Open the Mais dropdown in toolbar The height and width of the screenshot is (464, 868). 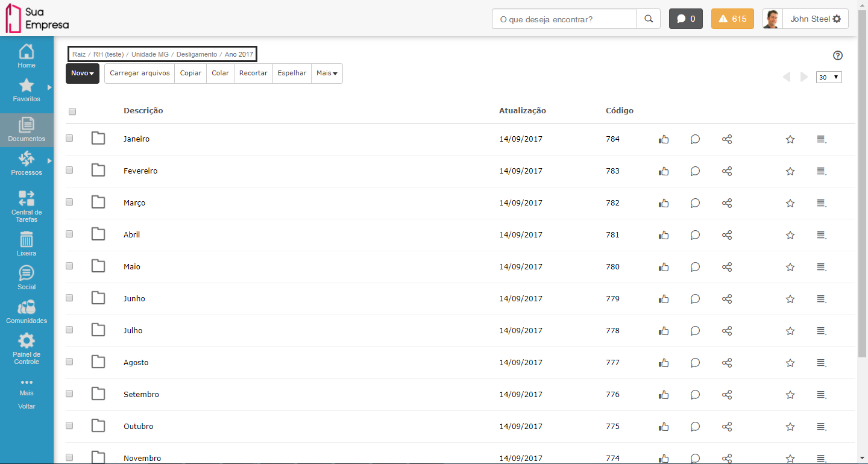point(327,74)
